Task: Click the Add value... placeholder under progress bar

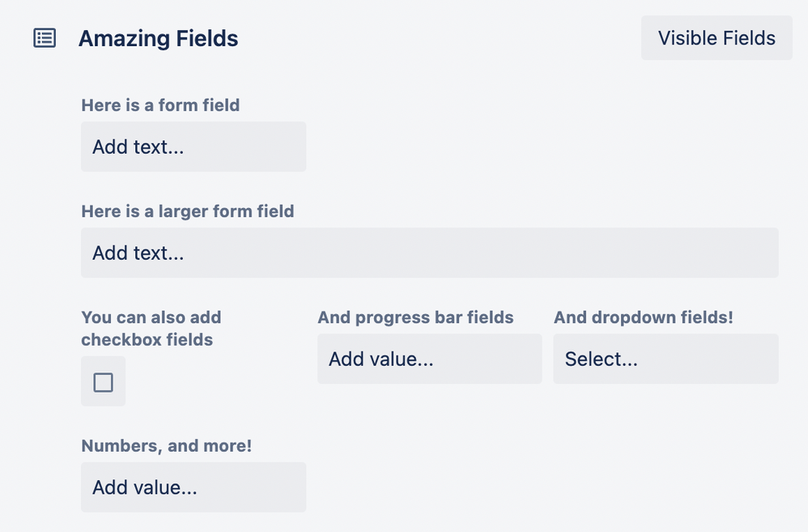Action: pyautogui.click(x=381, y=359)
